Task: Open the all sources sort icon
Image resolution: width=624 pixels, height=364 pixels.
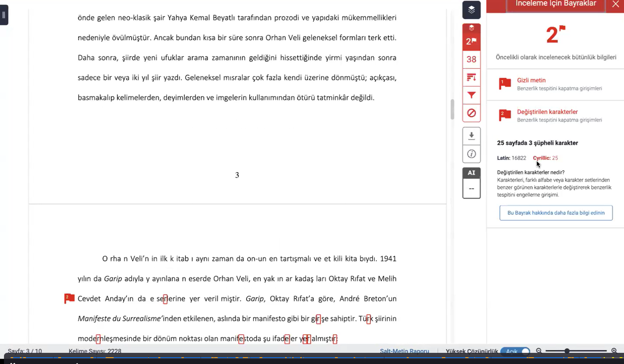Action: pos(471,77)
